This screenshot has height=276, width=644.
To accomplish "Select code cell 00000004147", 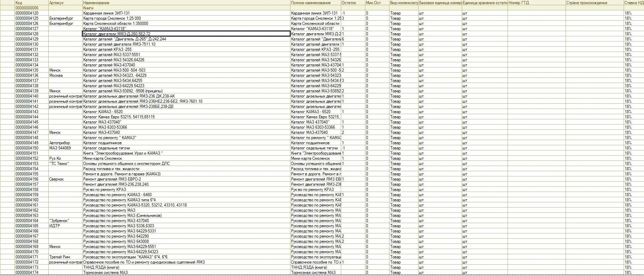I will [32, 132].
